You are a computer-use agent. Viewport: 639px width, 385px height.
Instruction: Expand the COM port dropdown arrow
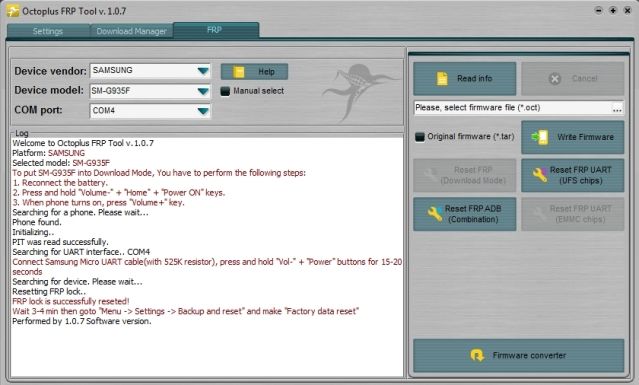tap(203, 111)
